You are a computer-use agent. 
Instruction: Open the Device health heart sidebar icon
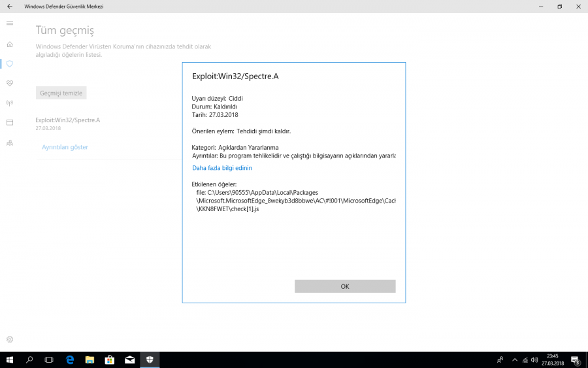[10, 83]
